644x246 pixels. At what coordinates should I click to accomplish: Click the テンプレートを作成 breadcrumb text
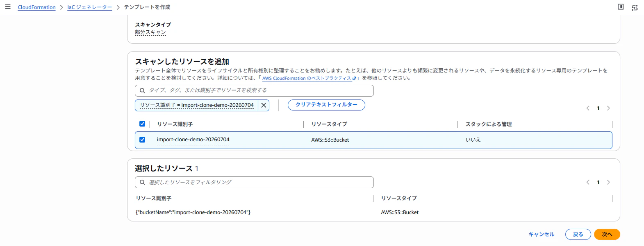[x=147, y=7]
